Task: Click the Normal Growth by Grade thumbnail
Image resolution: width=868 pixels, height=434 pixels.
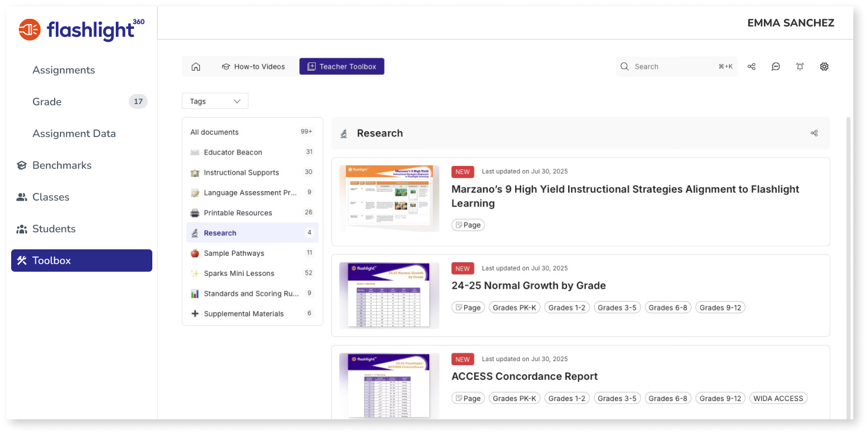Action: pos(389,295)
